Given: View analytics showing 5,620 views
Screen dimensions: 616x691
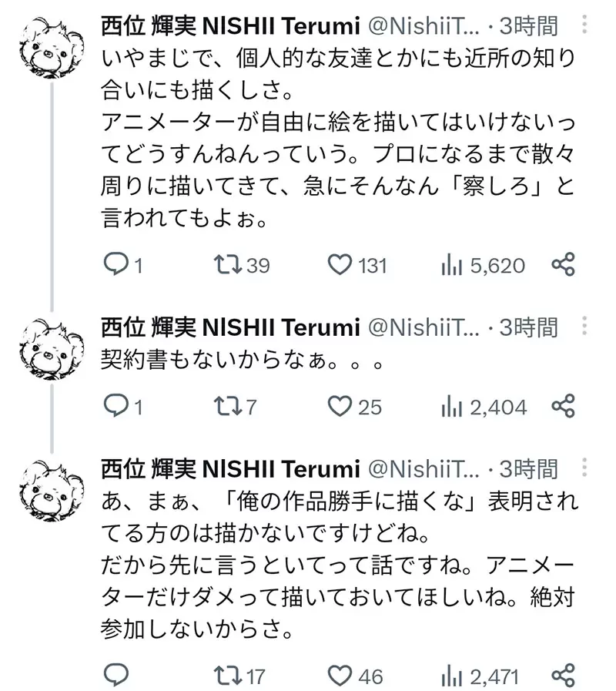Looking at the screenshot, I should point(450,266).
